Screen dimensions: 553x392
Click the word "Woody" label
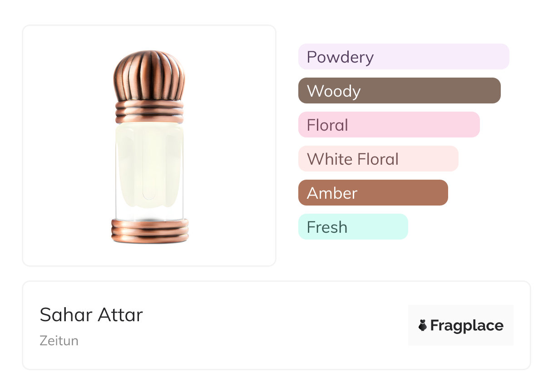coord(334,91)
